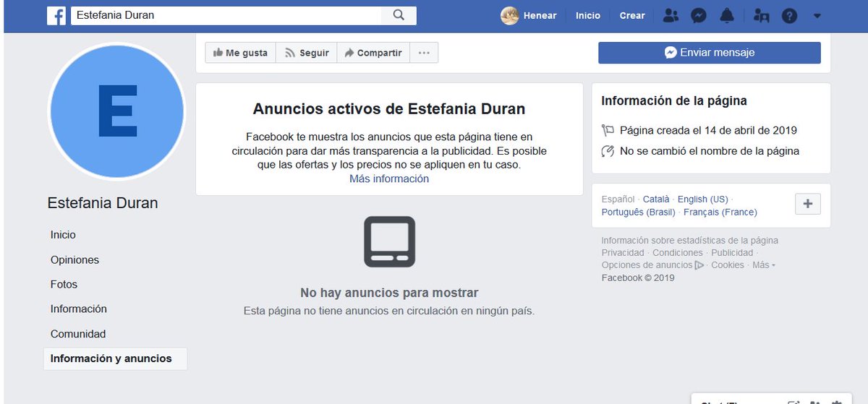The height and width of the screenshot is (404, 868).
Task: Click the no-ads placeholder tablet icon
Action: pyautogui.click(x=389, y=241)
